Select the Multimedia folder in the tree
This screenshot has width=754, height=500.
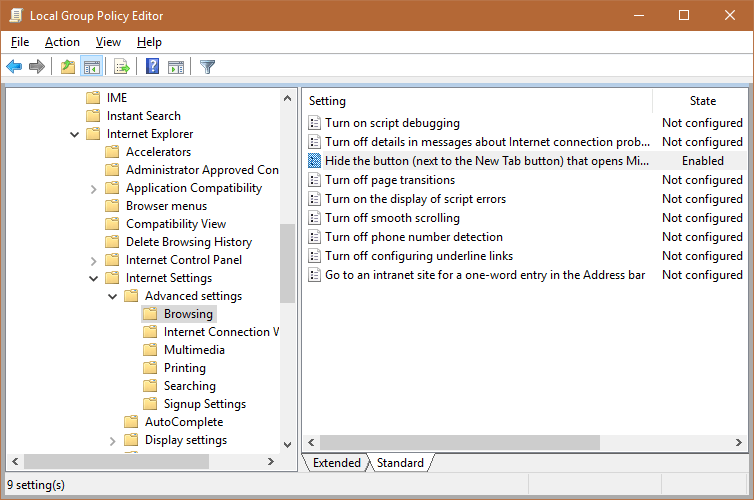194,350
